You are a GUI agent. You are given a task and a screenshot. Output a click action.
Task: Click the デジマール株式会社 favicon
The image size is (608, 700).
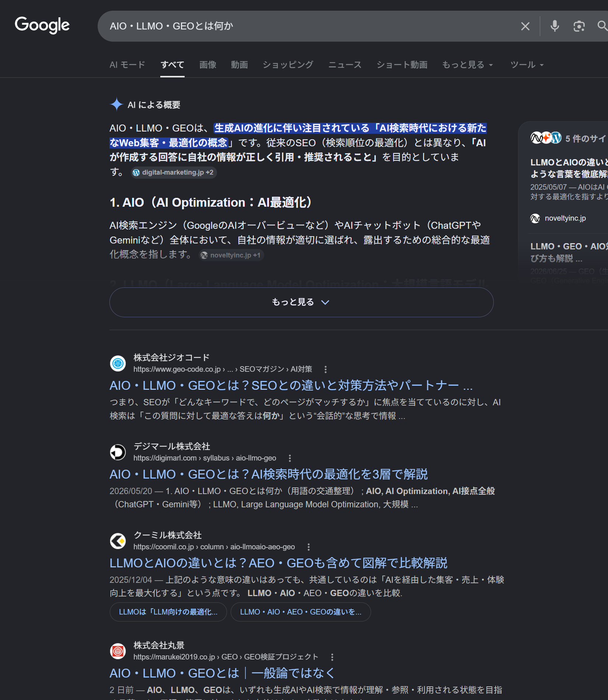[x=118, y=452]
